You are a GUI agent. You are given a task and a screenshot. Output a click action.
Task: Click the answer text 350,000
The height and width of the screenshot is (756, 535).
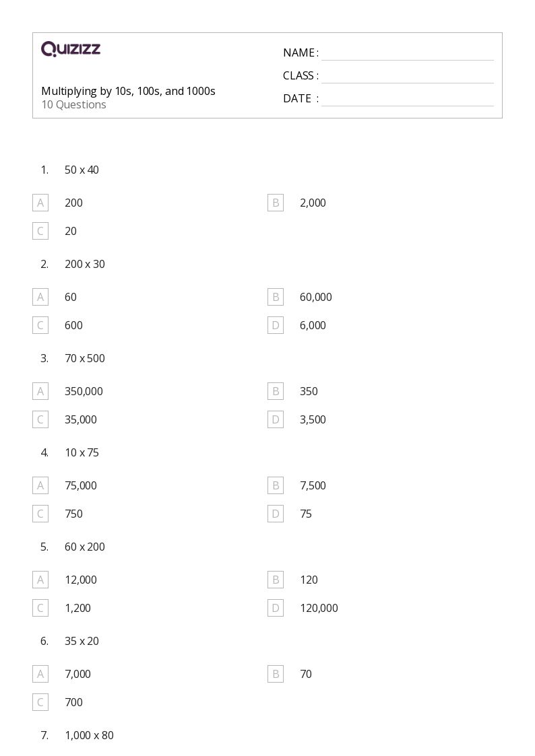[x=84, y=392]
